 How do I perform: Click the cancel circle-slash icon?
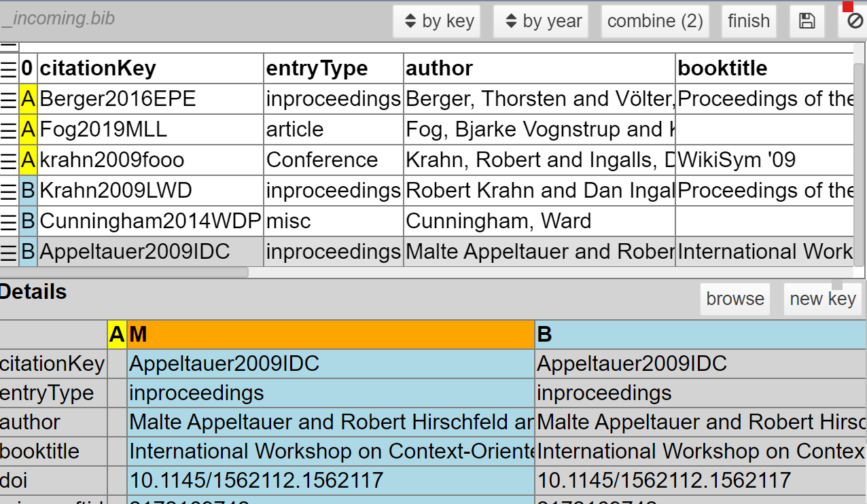pos(853,22)
